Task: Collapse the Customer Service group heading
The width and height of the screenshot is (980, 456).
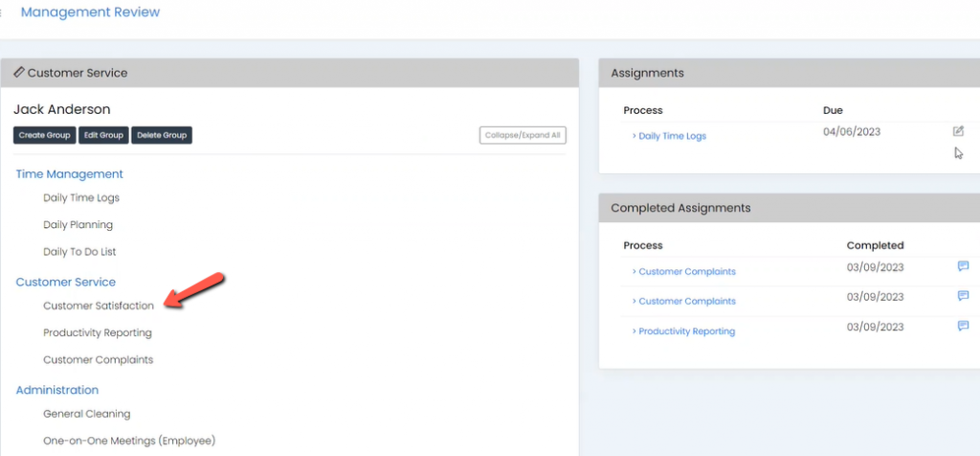Action: pos(66,282)
